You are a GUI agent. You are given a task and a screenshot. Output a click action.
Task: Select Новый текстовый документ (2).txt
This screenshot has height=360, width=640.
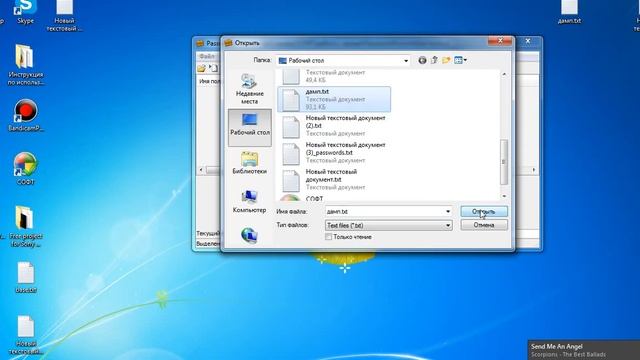pos(334,126)
